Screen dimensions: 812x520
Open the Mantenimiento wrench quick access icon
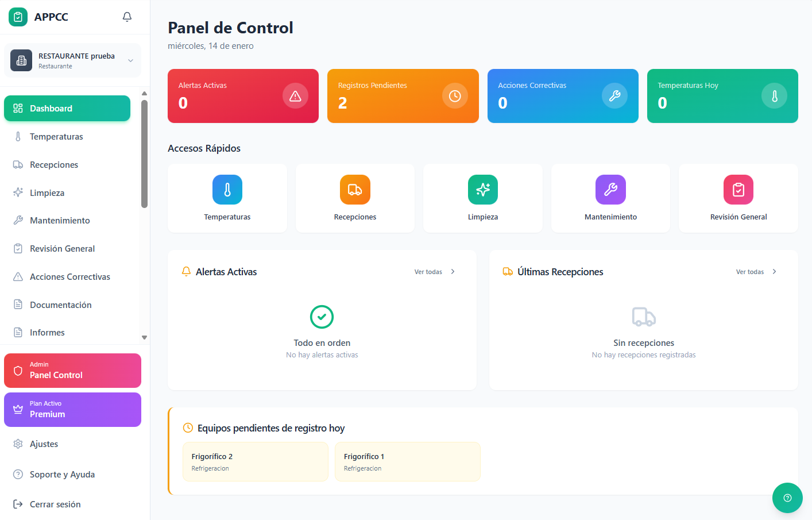[x=610, y=190]
